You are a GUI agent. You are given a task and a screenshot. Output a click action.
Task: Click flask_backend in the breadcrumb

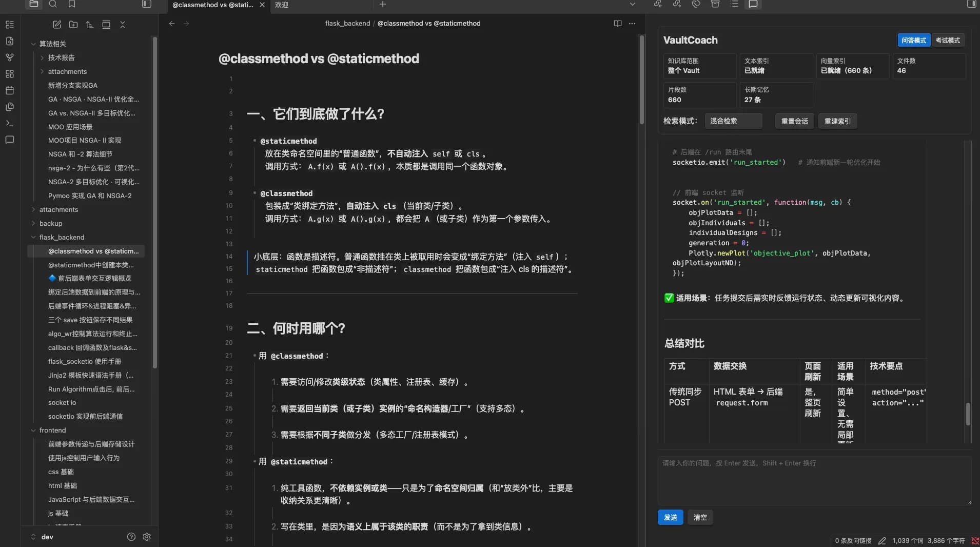[347, 24]
